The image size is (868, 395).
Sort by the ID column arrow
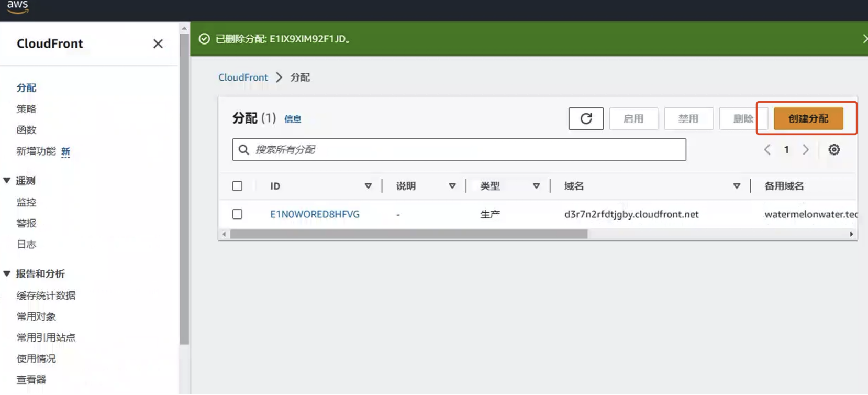coord(368,186)
